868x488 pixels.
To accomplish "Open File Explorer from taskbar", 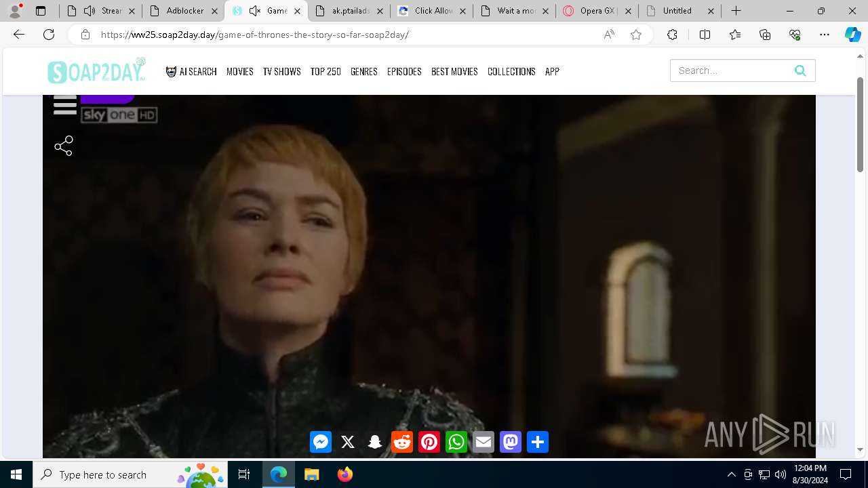I will point(311,474).
